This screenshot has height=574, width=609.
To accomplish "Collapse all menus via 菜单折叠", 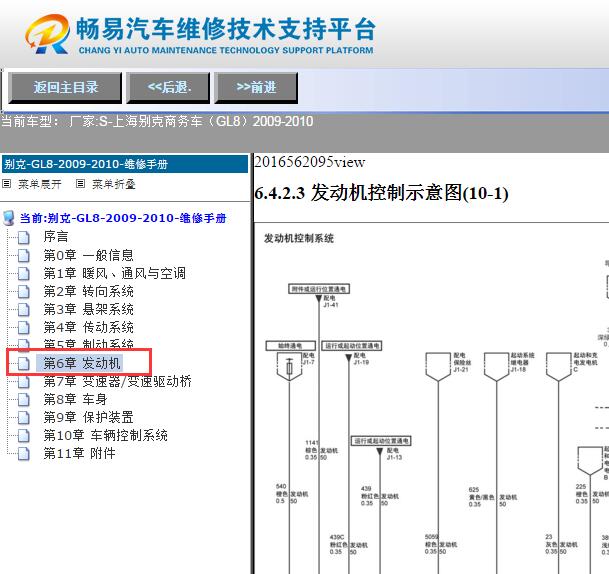I will [x=113, y=184].
